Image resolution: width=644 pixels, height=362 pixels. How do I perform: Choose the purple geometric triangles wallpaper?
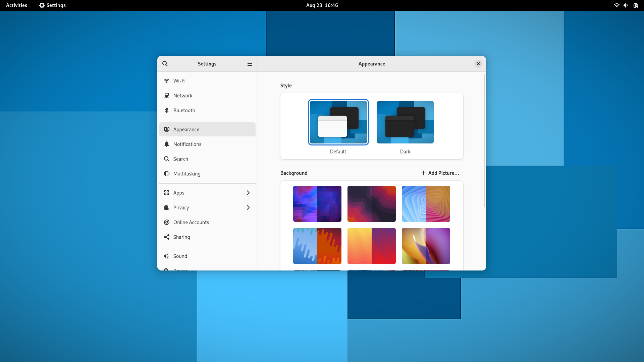[317, 204]
